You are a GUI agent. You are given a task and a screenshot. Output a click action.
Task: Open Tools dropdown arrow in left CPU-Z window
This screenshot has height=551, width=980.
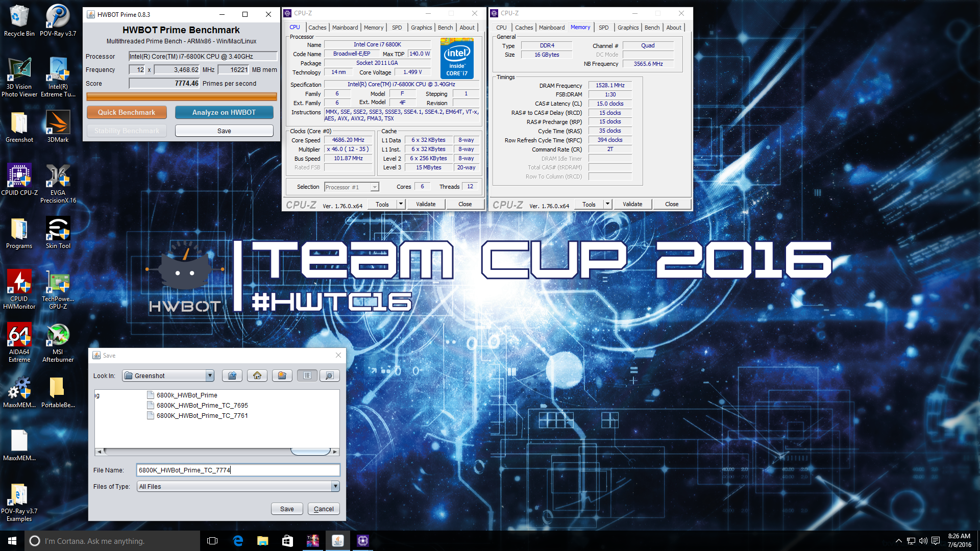click(x=401, y=204)
